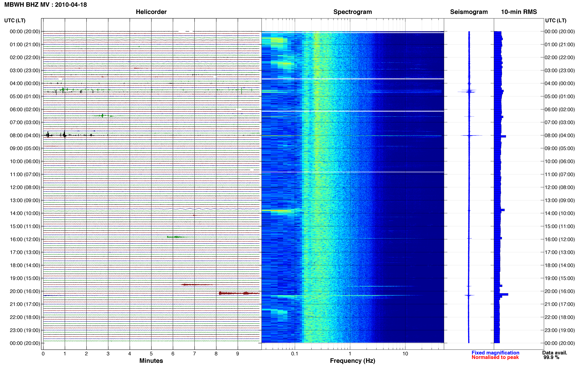Click the UTC (LT) label beside the helicorder
Image resolution: width=588 pixels, height=368 pixels.
[x=15, y=20]
